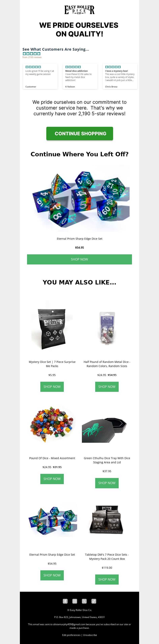Shop now for Pound Of Dice Mixed Assortment
159x644 pixels.
click(52, 479)
